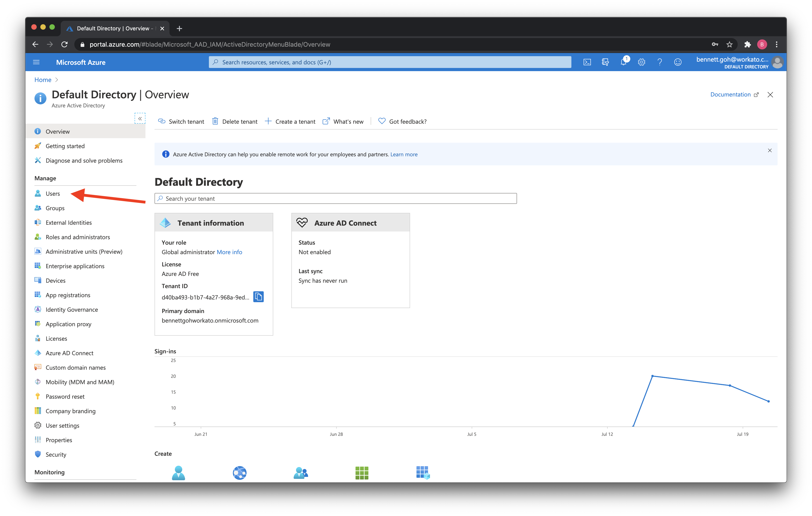The image size is (812, 516).
Task: Go to Enterprise applications
Action: 75,266
